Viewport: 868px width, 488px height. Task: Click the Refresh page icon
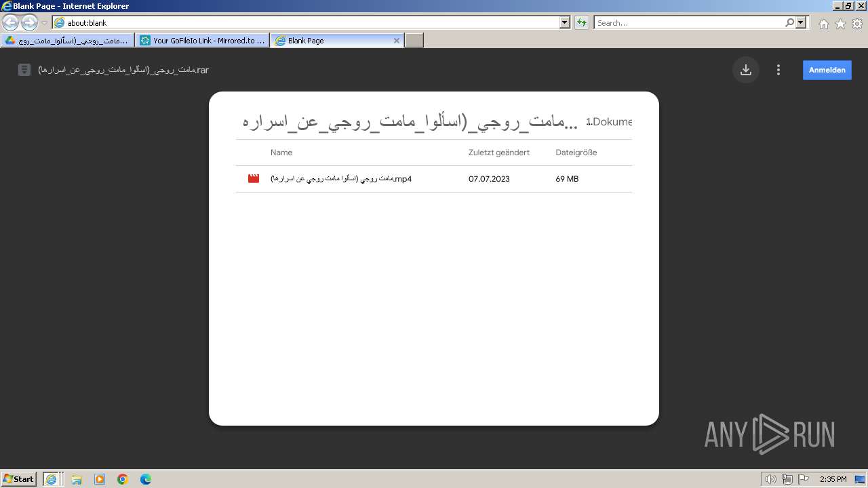point(581,22)
